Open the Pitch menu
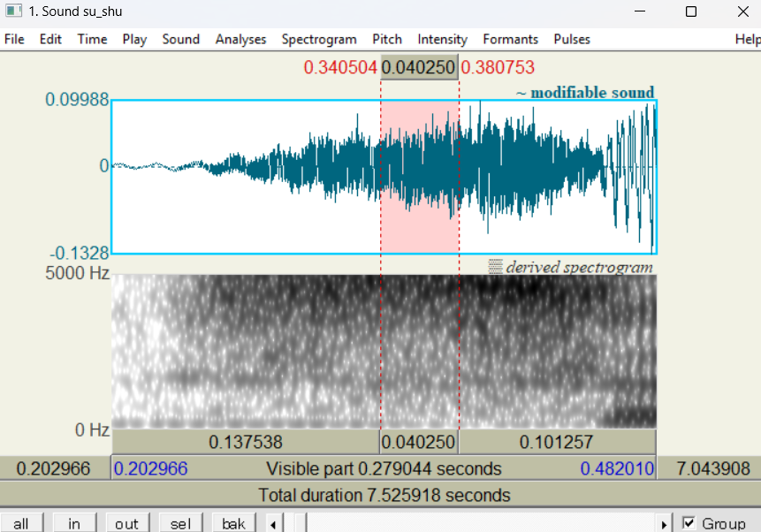This screenshot has width=761, height=532. click(387, 39)
